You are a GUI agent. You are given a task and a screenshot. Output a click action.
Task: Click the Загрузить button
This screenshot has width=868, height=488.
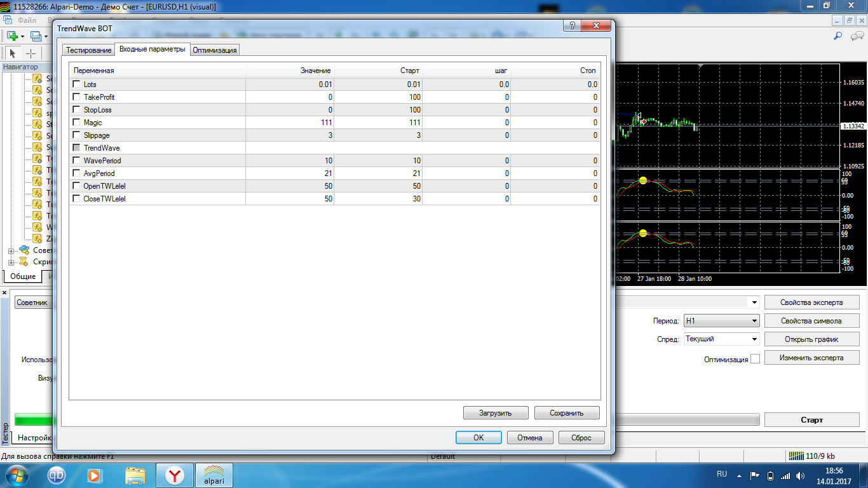click(496, 413)
